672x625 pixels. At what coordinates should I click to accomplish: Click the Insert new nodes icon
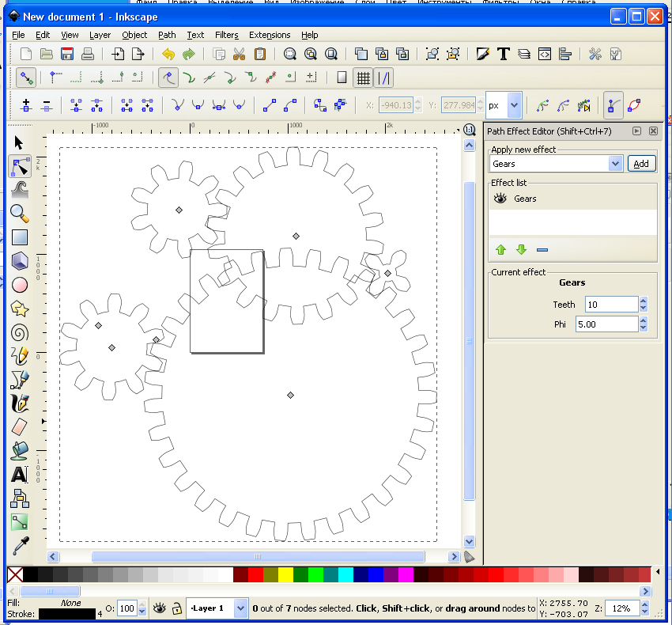coord(26,105)
